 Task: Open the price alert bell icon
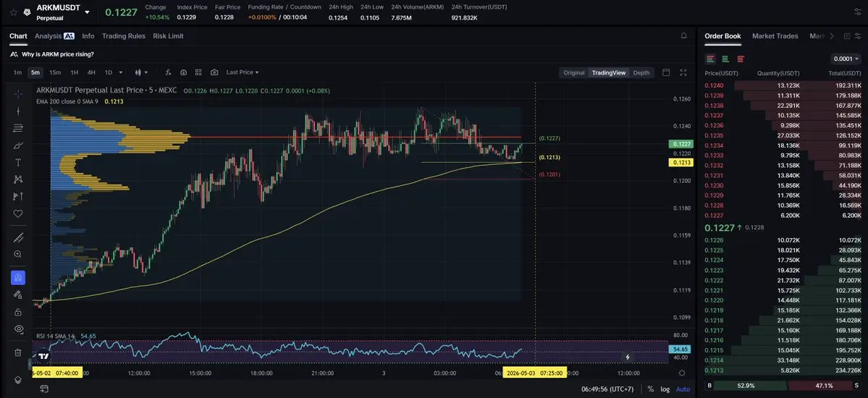coord(683,36)
